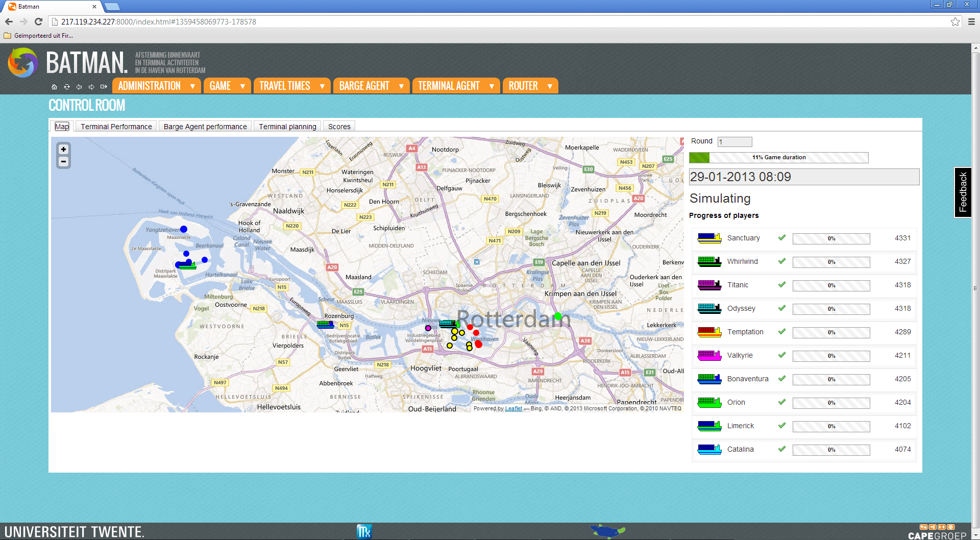Click the refresh icon beside home

pyautogui.click(x=66, y=87)
